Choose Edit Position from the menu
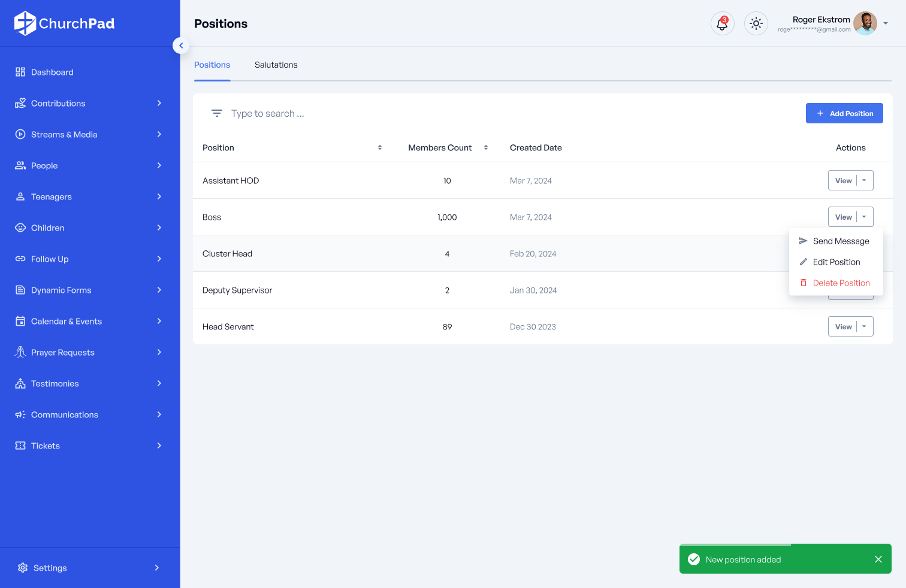Image resolution: width=906 pixels, height=588 pixels. 836,262
